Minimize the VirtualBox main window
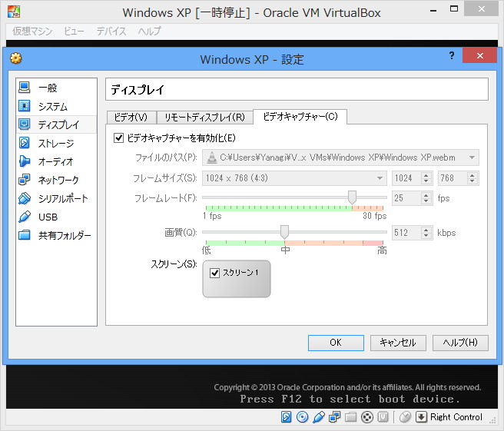This screenshot has width=504, height=431. pos(433,10)
